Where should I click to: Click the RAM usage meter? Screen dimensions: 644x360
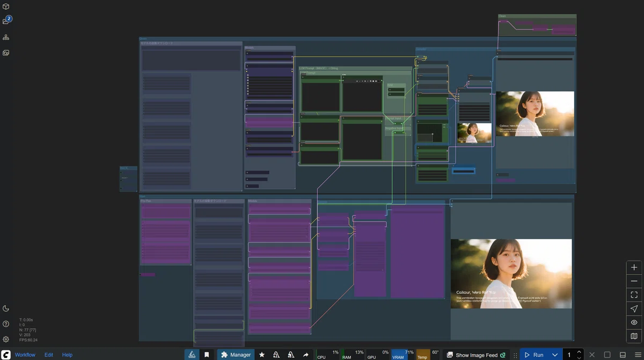click(x=353, y=355)
